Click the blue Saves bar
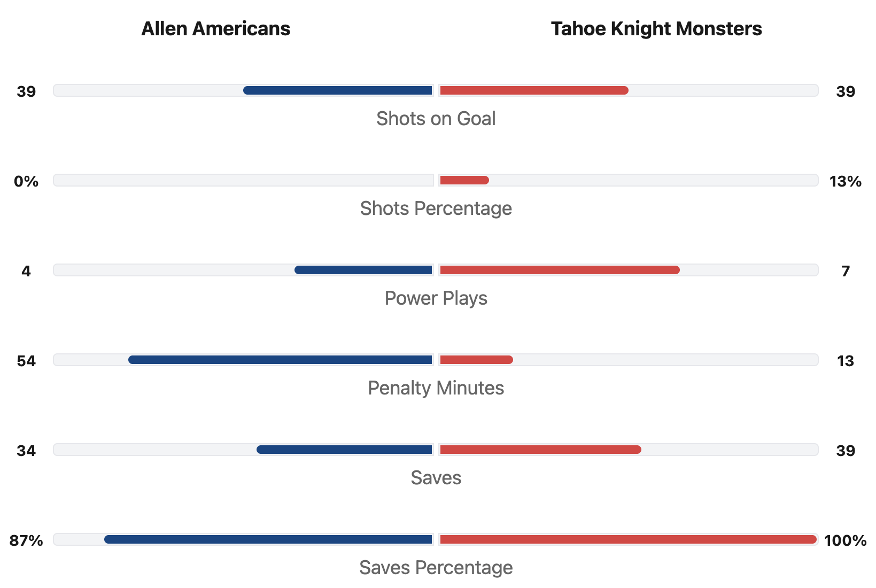876x588 pixels. click(344, 450)
